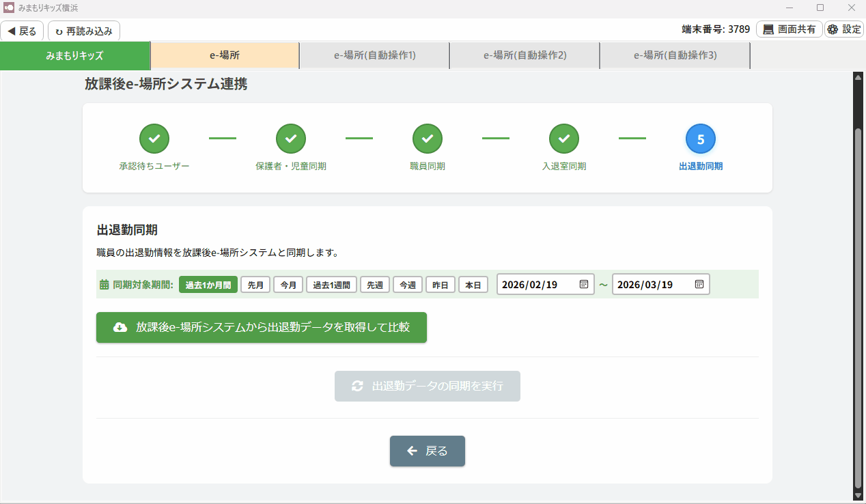
Task: Select the 今週 period option
Action: click(408, 285)
